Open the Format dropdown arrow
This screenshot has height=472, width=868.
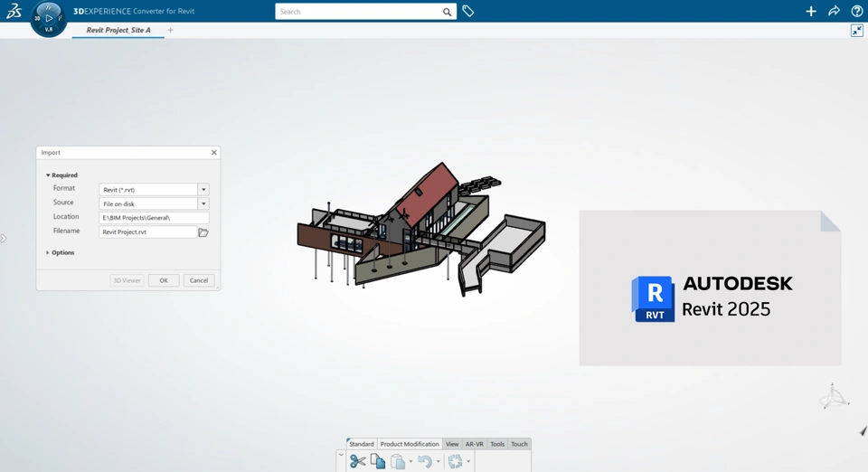point(203,190)
